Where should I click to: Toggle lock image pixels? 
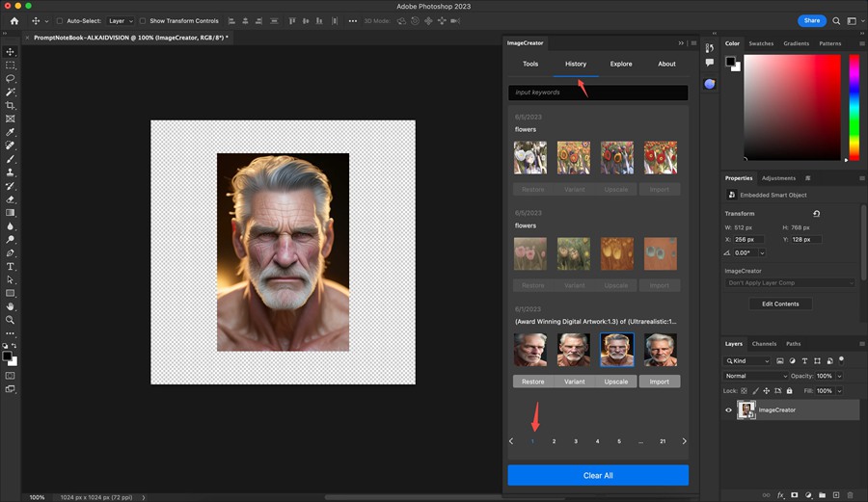point(755,391)
